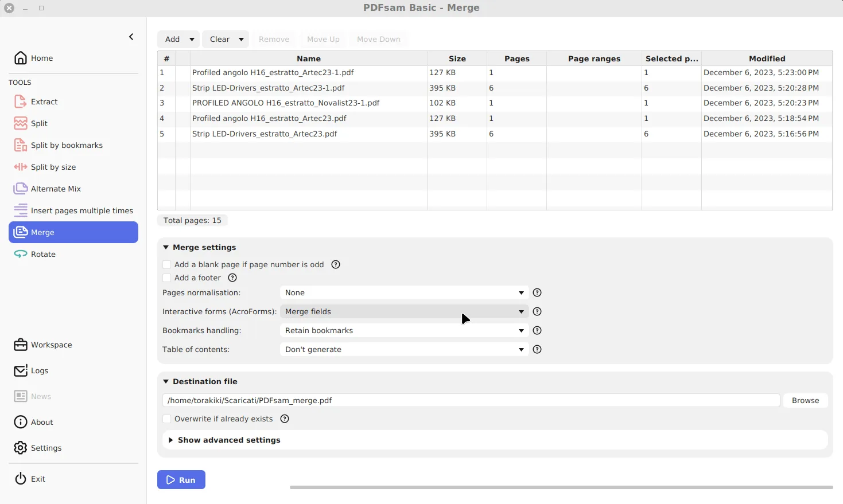Open the Interactive forms (AcroForms) dropdown
The width and height of the screenshot is (843, 504).
404,311
